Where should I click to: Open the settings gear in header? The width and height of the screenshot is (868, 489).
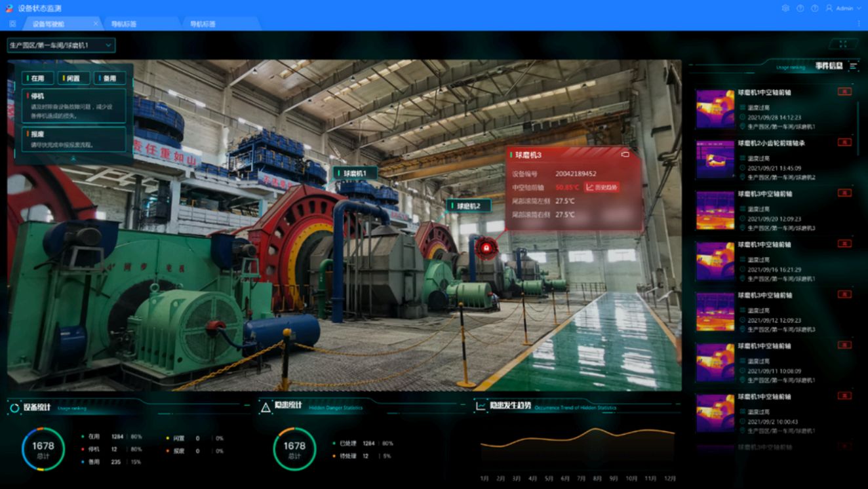coord(785,9)
